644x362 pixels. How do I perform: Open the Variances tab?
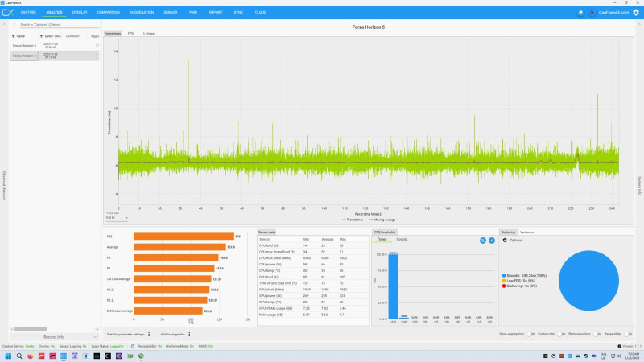point(527,232)
